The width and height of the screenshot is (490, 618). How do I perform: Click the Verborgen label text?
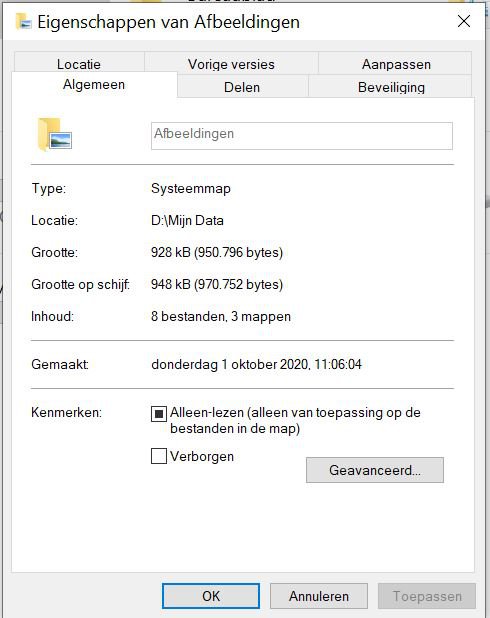click(202, 456)
